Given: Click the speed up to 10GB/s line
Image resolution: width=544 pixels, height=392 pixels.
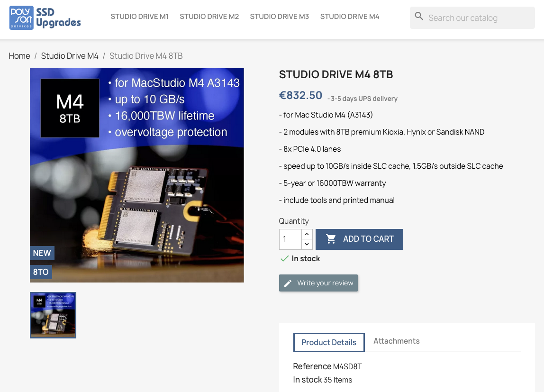Looking at the screenshot, I should [391, 166].
